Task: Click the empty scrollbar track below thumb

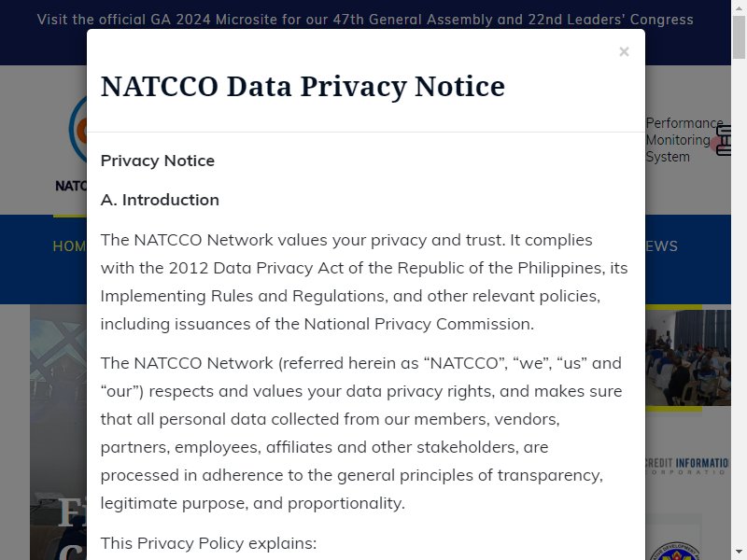Action: click(x=739, y=305)
